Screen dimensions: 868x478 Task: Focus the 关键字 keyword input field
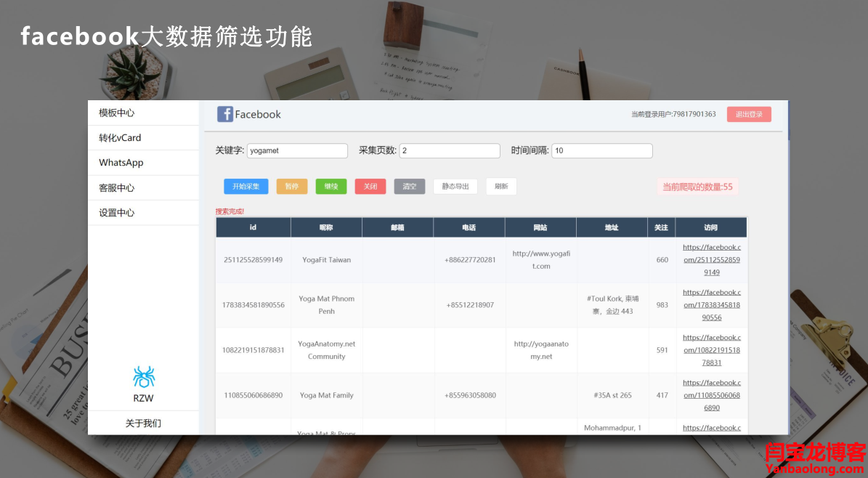pos(297,151)
